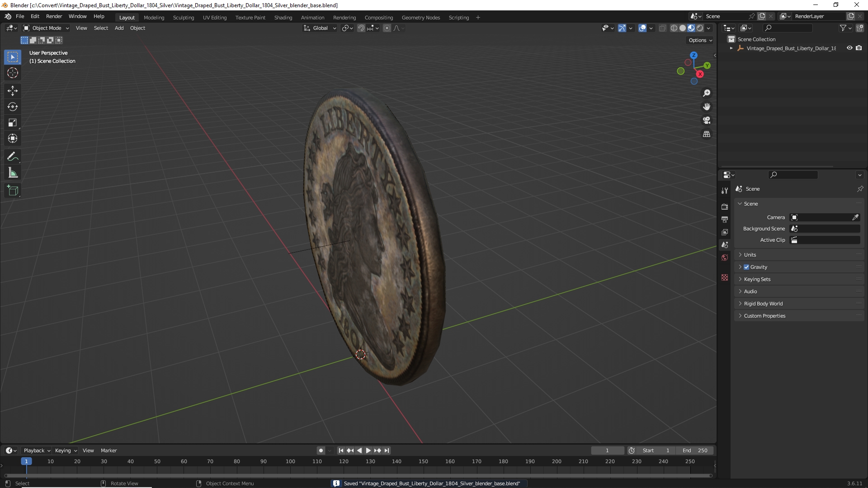Open Global transform orientation dropdown
This screenshot has width=868, height=488.
[x=320, y=28]
